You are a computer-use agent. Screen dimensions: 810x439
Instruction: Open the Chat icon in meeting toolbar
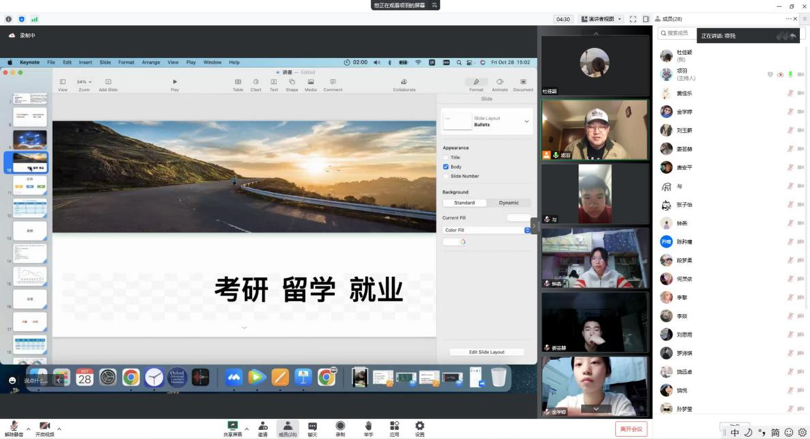pyautogui.click(x=312, y=426)
